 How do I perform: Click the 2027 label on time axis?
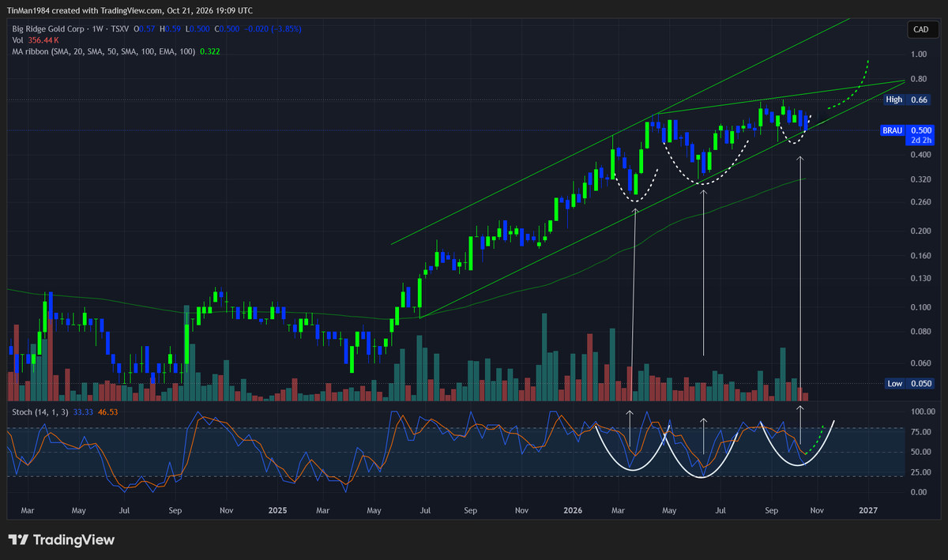868,511
